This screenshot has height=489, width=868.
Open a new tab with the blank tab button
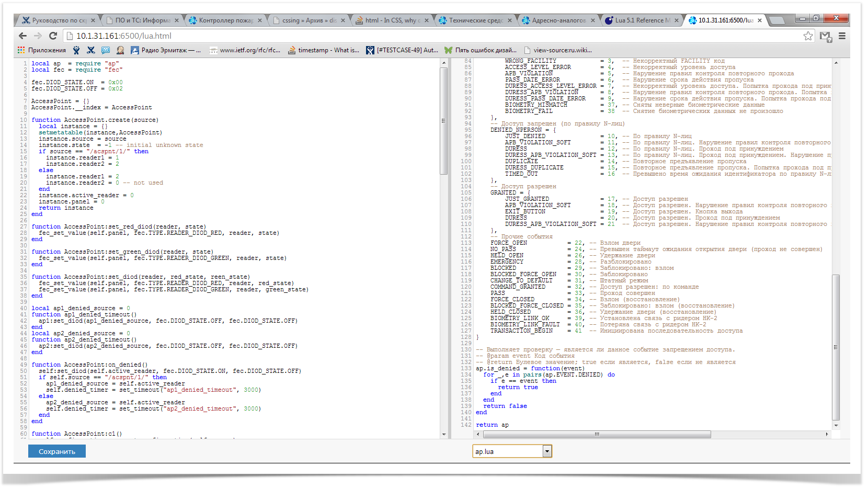[776, 20]
